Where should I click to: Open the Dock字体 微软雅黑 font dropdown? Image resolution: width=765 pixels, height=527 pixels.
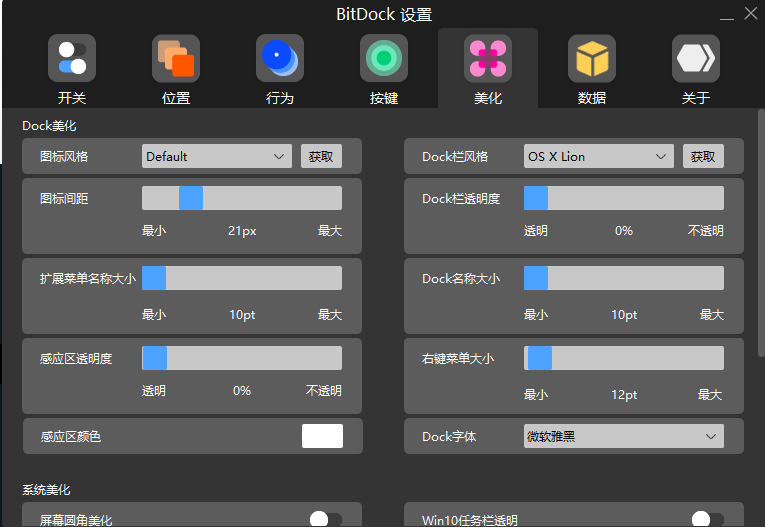tap(624, 436)
